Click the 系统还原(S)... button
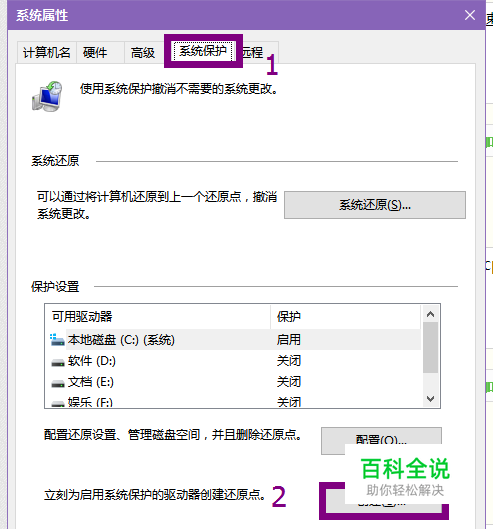This screenshot has height=529, width=493. 375,205
